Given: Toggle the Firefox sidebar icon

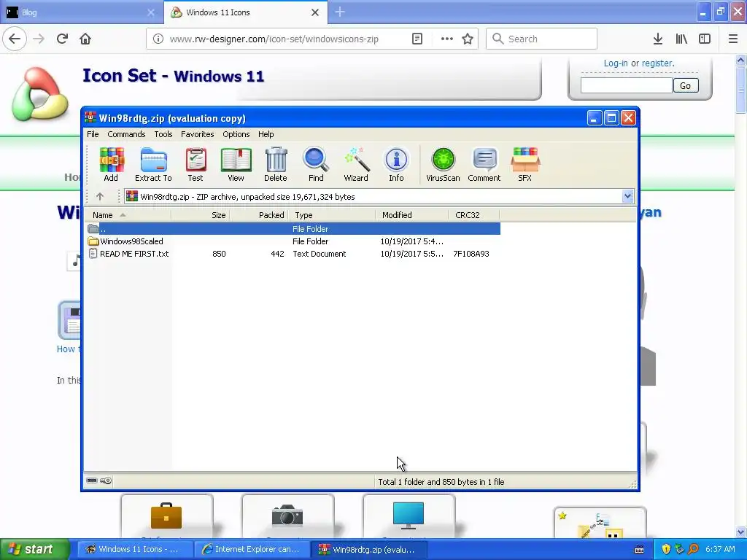Looking at the screenshot, I should [x=705, y=39].
